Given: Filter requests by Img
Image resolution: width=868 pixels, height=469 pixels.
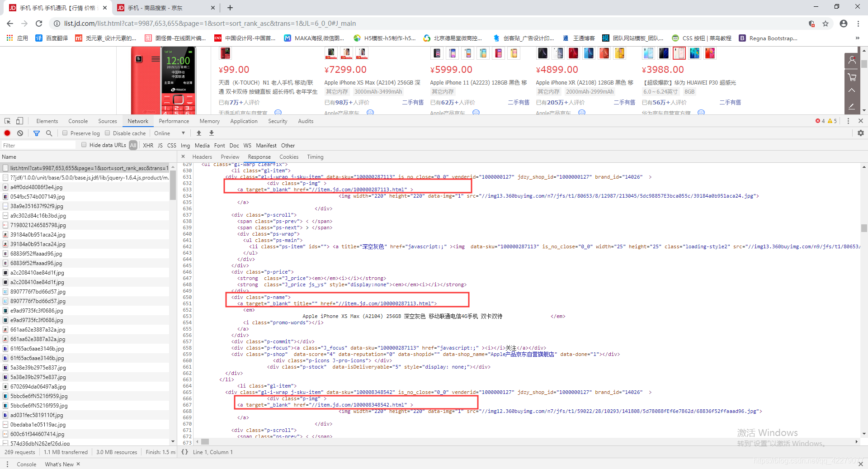Looking at the screenshot, I should click(185, 145).
